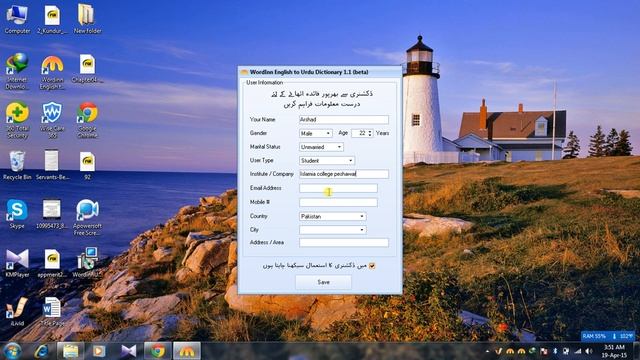The height and width of the screenshot is (360, 640).
Task: Launch Google Chrome desktop shortcut
Action: 87,120
